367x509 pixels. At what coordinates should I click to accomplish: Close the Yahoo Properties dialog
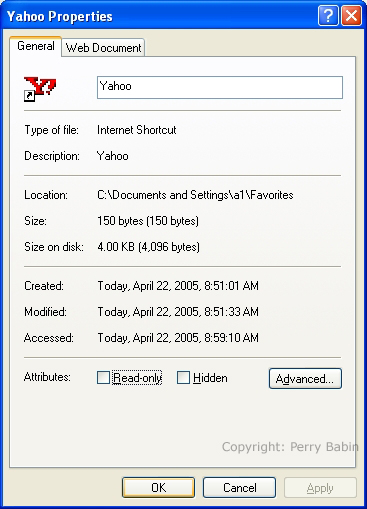pyautogui.click(x=351, y=16)
